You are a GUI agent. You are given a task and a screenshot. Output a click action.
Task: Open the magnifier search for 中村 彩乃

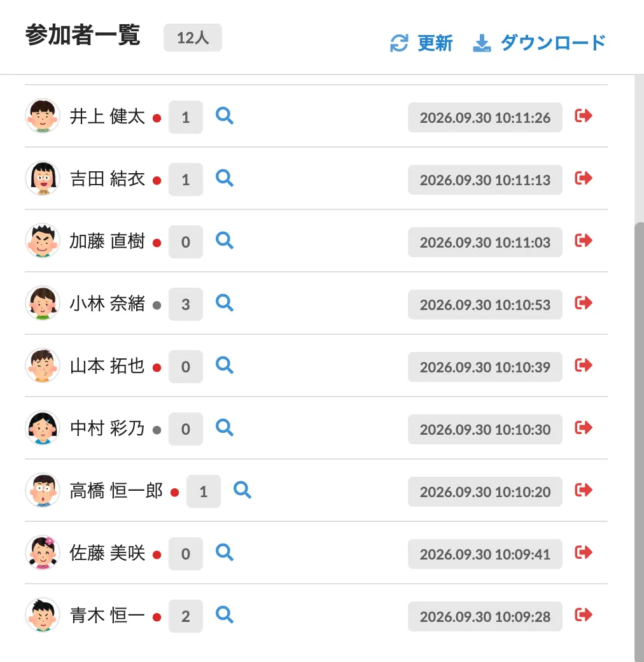224,428
